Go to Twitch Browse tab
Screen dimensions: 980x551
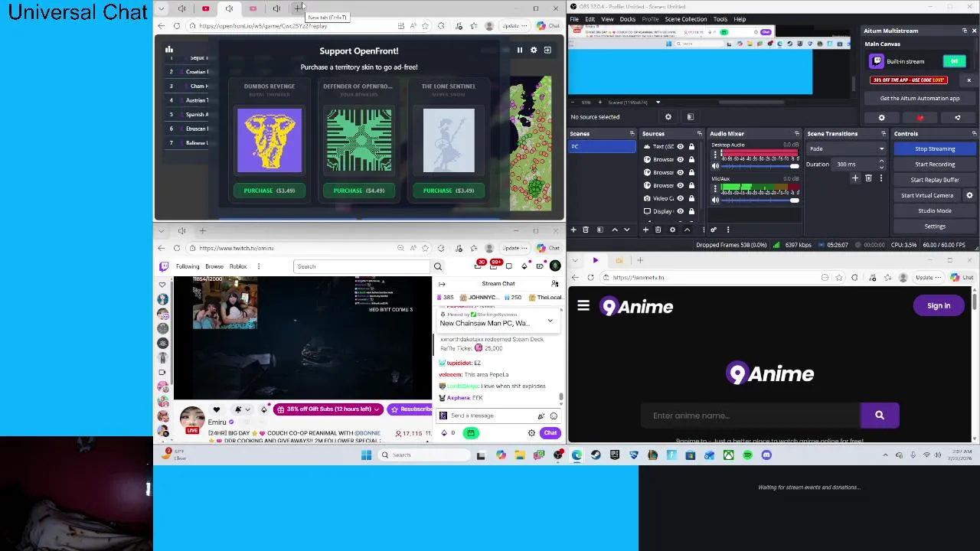(214, 266)
